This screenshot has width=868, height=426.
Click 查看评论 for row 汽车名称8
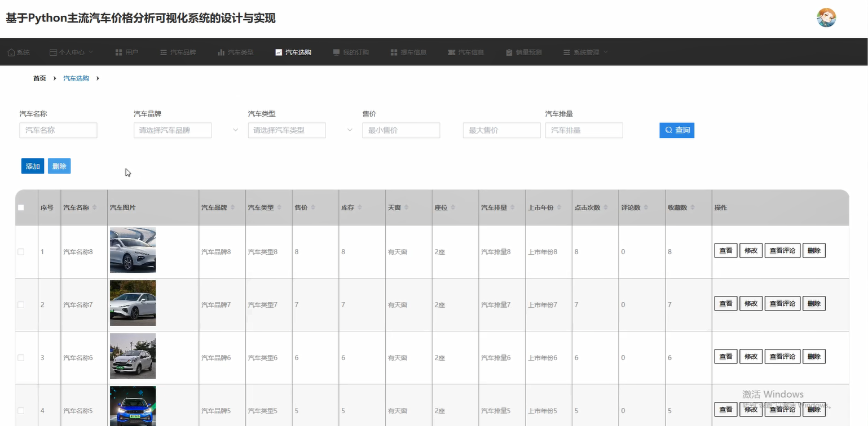pyautogui.click(x=782, y=251)
